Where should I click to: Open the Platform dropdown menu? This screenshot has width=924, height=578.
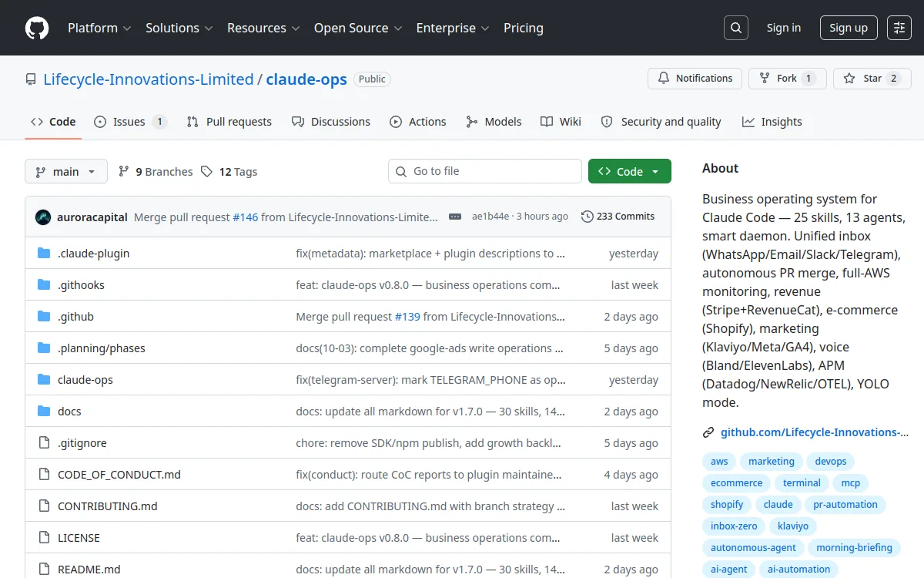coord(99,28)
